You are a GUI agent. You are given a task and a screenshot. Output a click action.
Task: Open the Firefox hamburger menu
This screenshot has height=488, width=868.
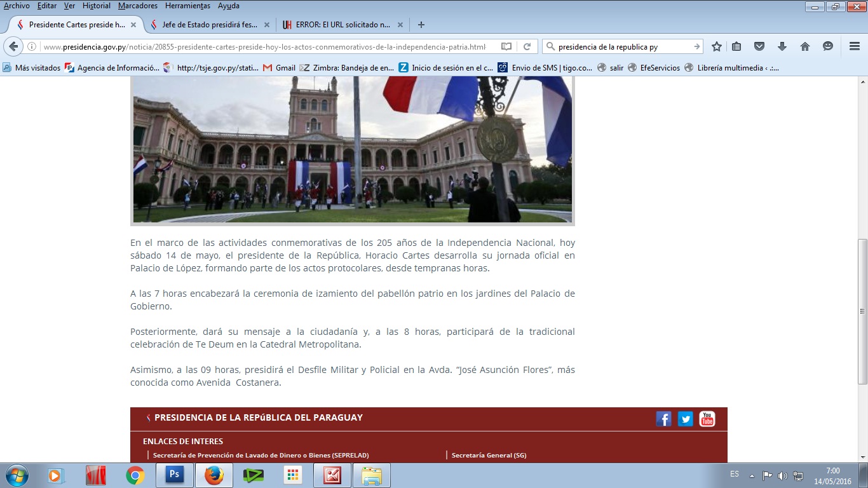tap(855, 46)
